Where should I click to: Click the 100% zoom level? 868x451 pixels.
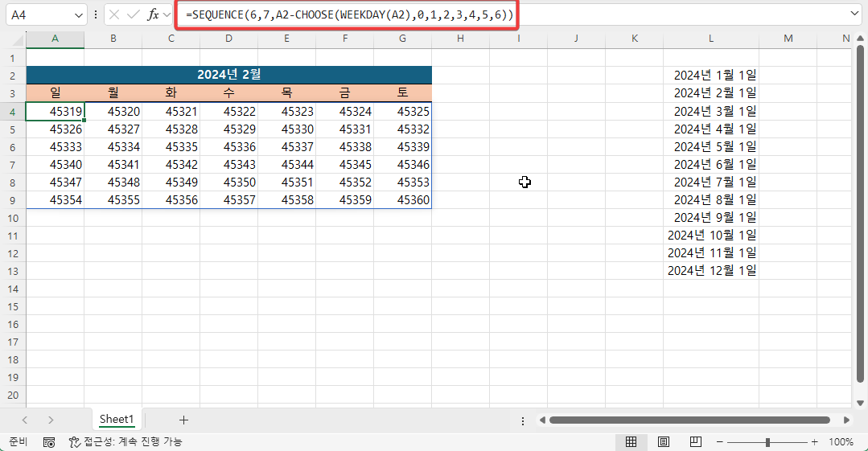[x=841, y=442]
